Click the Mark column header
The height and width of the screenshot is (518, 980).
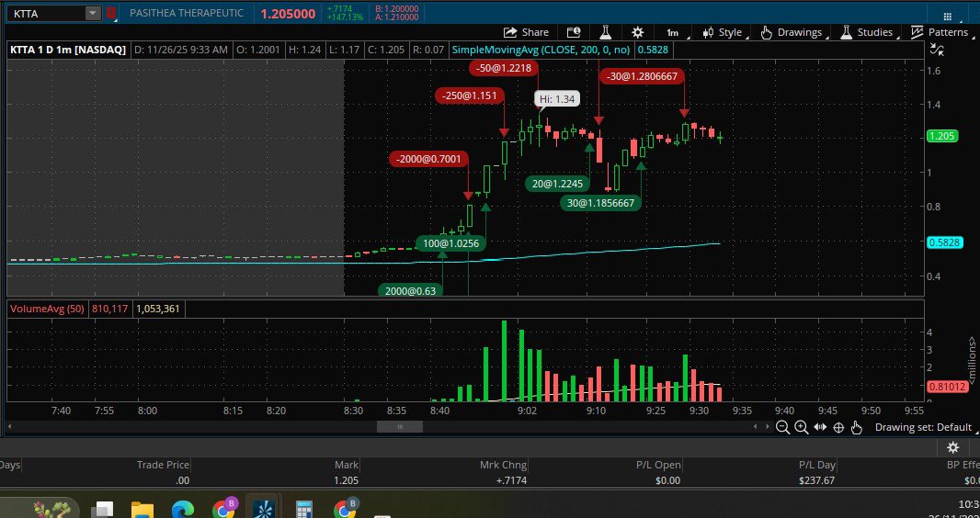(x=347, y=465)
